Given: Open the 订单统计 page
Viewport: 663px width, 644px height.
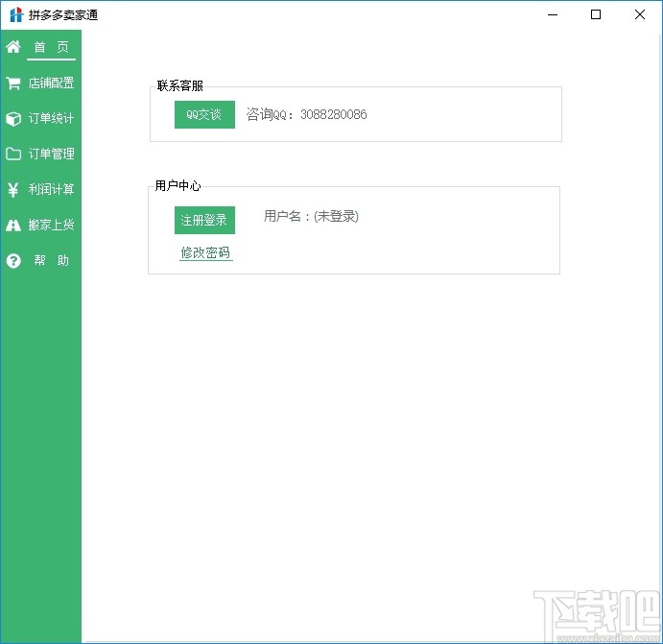Looking at the screenshot, I should (51, 118).
